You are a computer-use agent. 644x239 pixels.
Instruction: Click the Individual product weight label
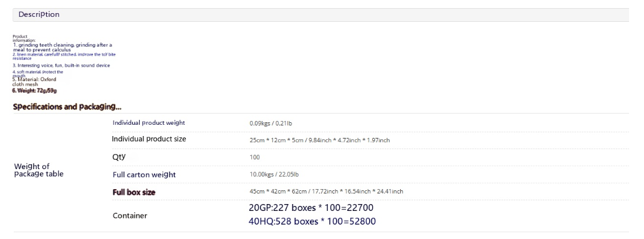[148, 122]
